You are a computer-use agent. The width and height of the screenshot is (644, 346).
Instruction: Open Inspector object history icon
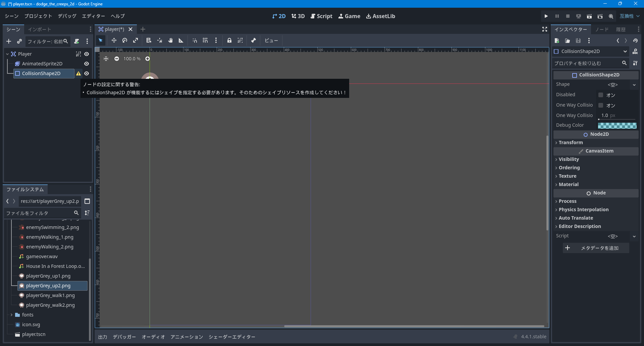point(635,41)
